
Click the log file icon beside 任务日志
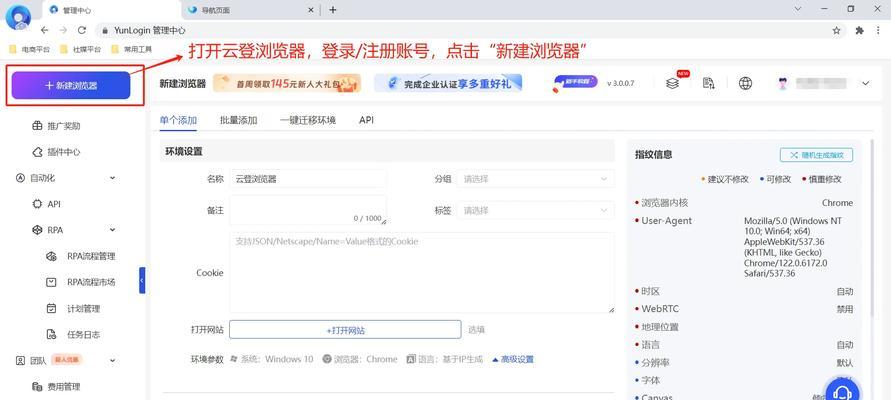click(x=51, y=335)
